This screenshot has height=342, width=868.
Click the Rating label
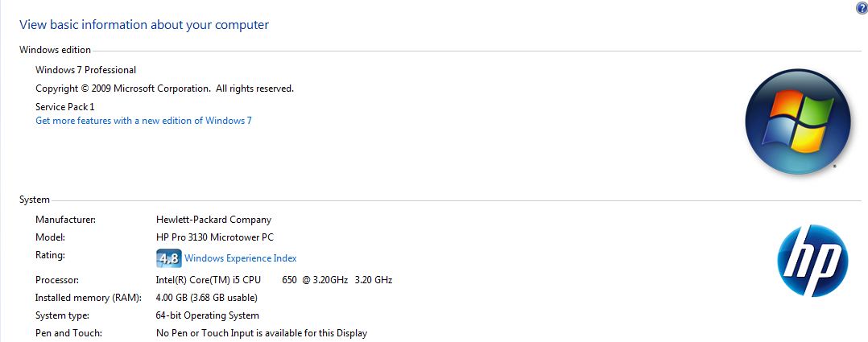pyautogui.click(x=51, y=255)
